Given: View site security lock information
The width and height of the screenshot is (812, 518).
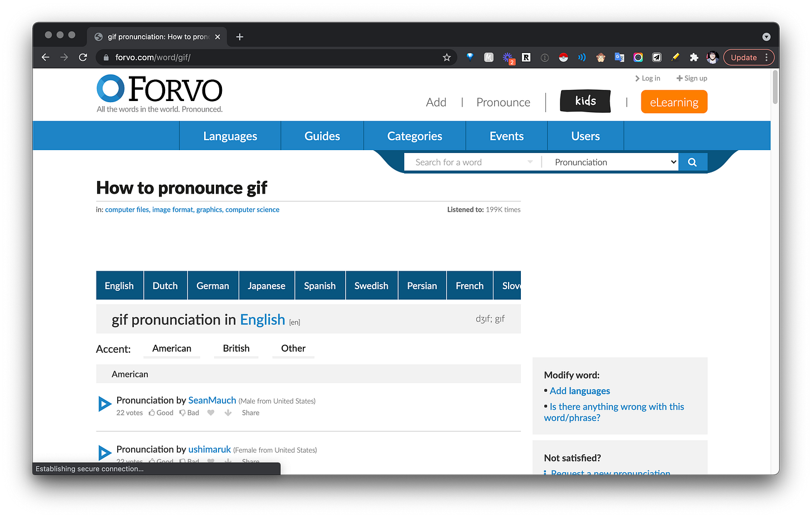Looking at the screenshot, I should (106, 57).
